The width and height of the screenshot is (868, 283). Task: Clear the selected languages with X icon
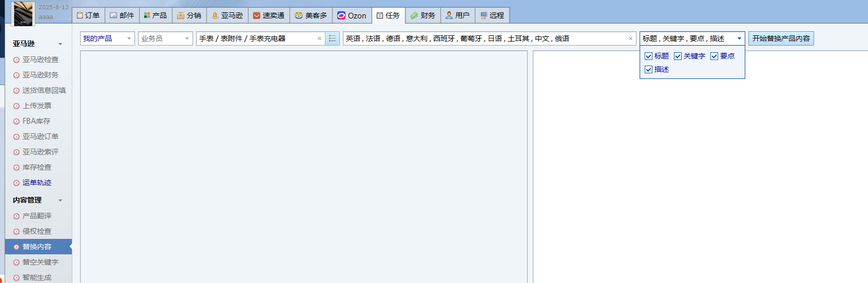coord(630,38)
